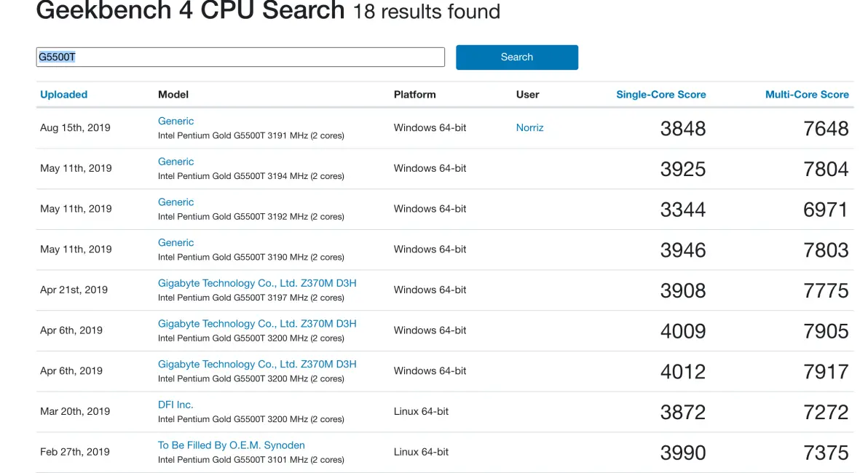Click the single-core score 3946
868x473 pixels.
682,250
